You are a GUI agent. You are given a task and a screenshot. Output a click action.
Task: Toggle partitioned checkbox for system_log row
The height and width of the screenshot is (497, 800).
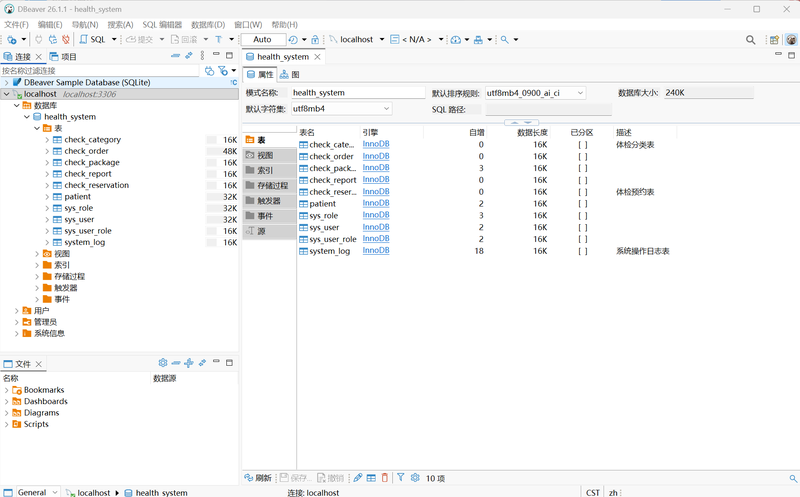pyautogui.click(x=583, y=251)
